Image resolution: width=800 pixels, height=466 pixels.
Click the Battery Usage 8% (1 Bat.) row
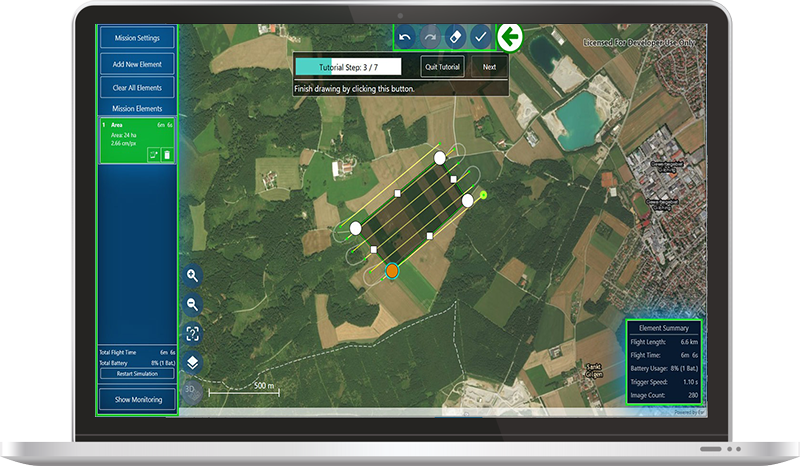coord(664,369)
